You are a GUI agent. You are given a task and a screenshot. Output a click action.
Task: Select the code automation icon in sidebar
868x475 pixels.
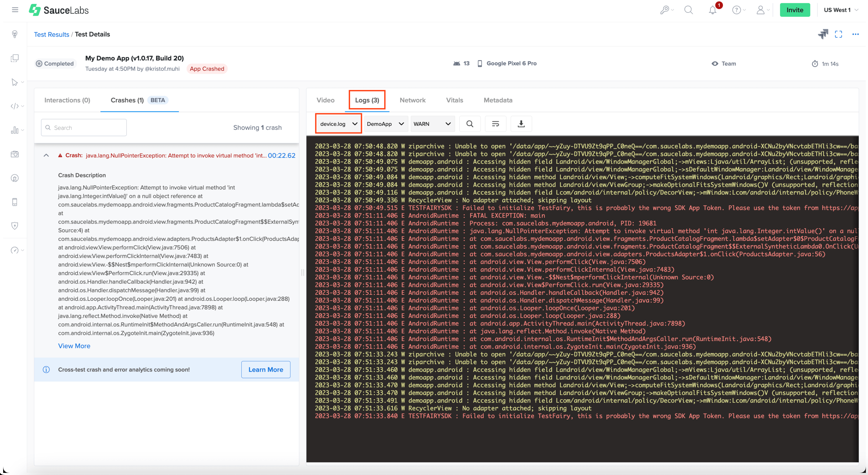[14, 106]
